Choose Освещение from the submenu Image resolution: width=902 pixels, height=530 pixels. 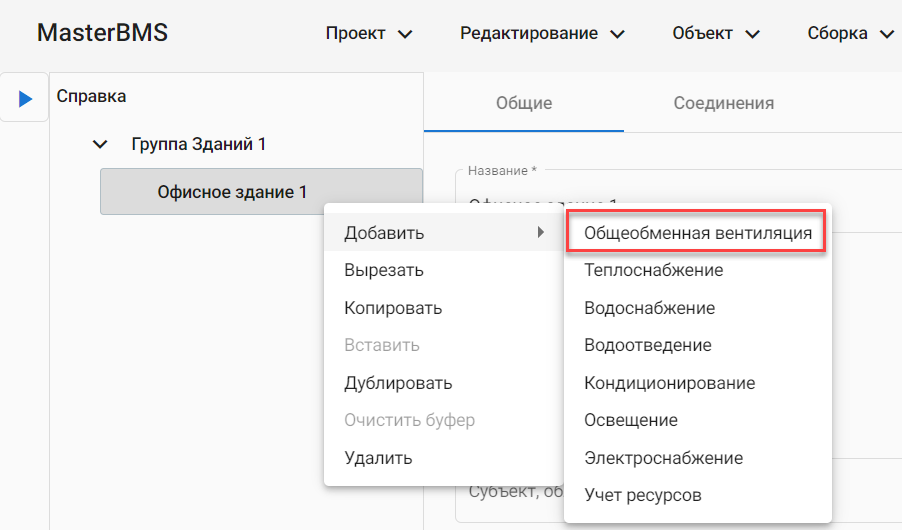coord(630,420)
